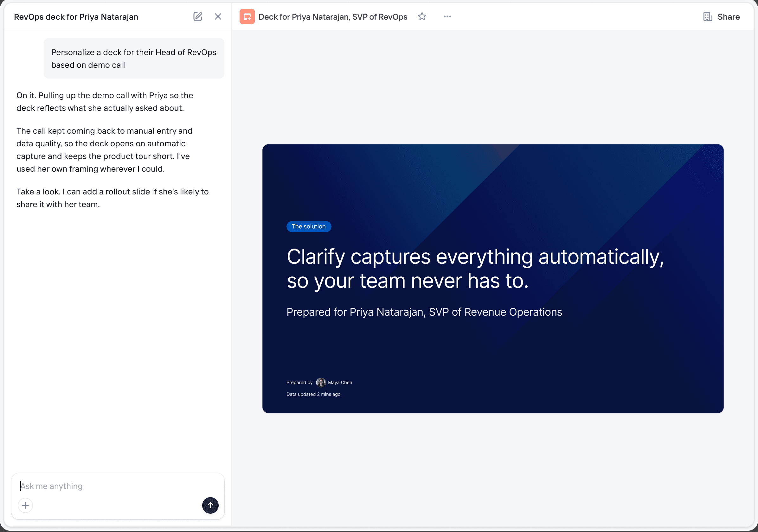Click Maya Chen's avatar on the slide

[x=321, y=383]
